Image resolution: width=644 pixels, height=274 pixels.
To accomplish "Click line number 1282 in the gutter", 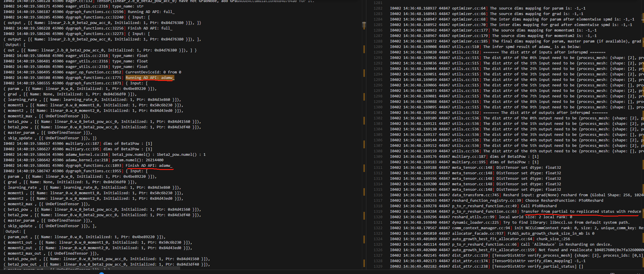I will [x=378, y=8].
